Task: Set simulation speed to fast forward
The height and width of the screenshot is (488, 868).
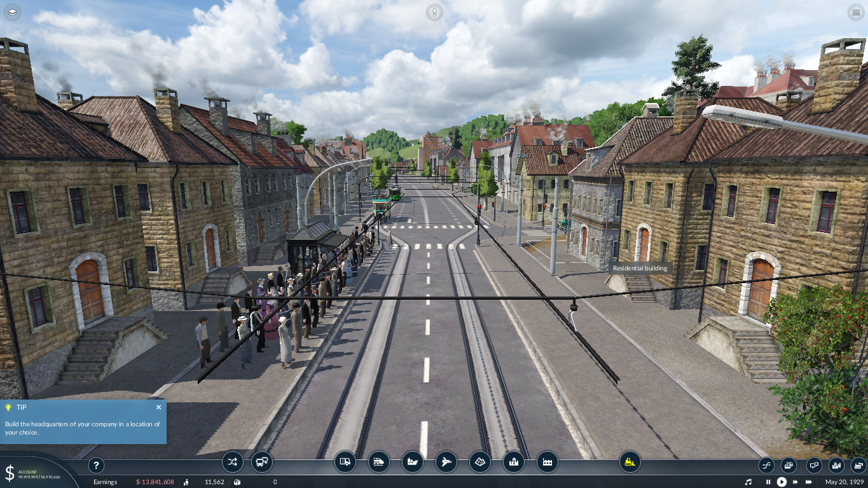Action: 795,482
